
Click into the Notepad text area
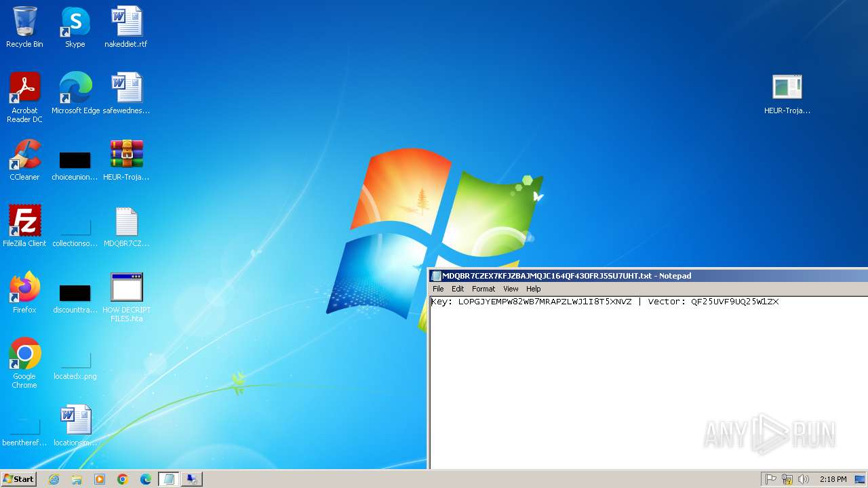pyautogui.click(x=649, y=383)
